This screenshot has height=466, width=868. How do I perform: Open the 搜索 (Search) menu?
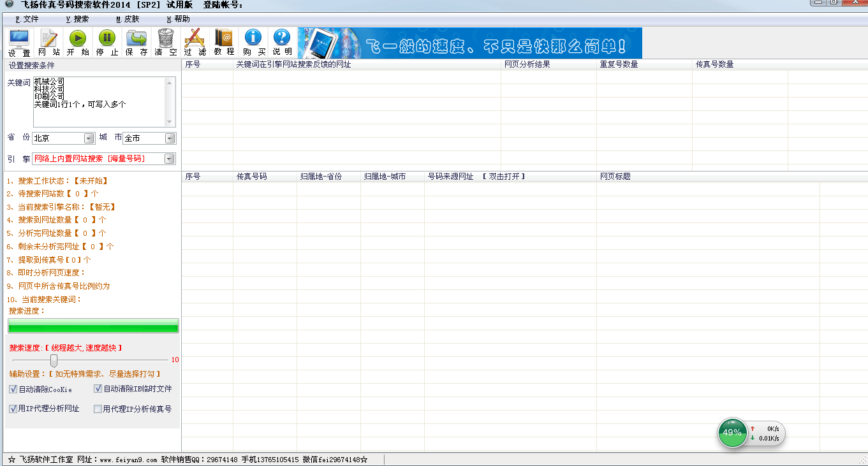77,19
